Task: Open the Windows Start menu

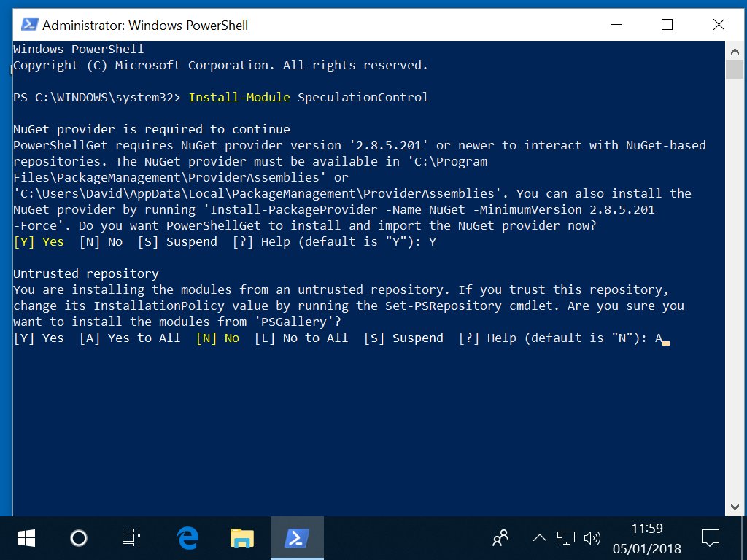Action: point(26,538)
